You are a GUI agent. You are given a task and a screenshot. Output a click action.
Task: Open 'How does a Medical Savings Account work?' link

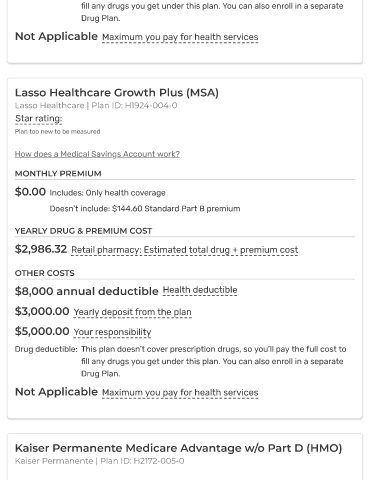[x=97, y=154]
